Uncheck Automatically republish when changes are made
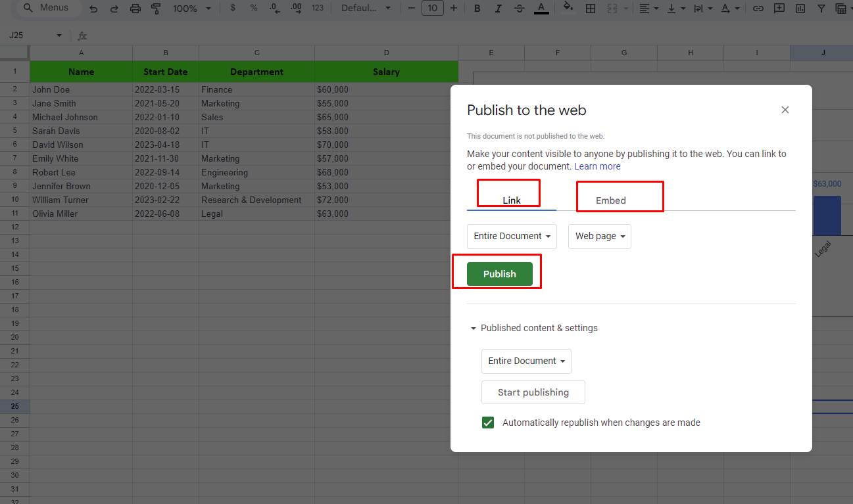 [488, 423]
